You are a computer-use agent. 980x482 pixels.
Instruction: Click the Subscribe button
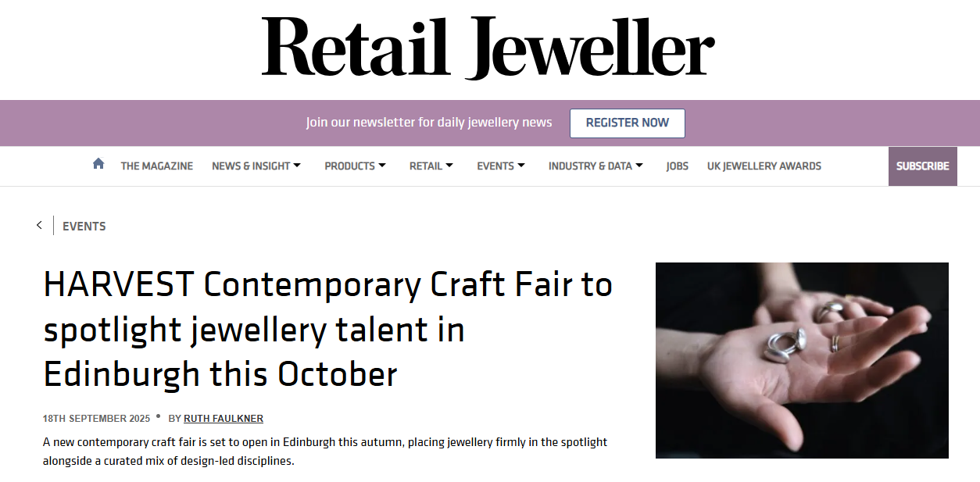(x=922, y=166)
